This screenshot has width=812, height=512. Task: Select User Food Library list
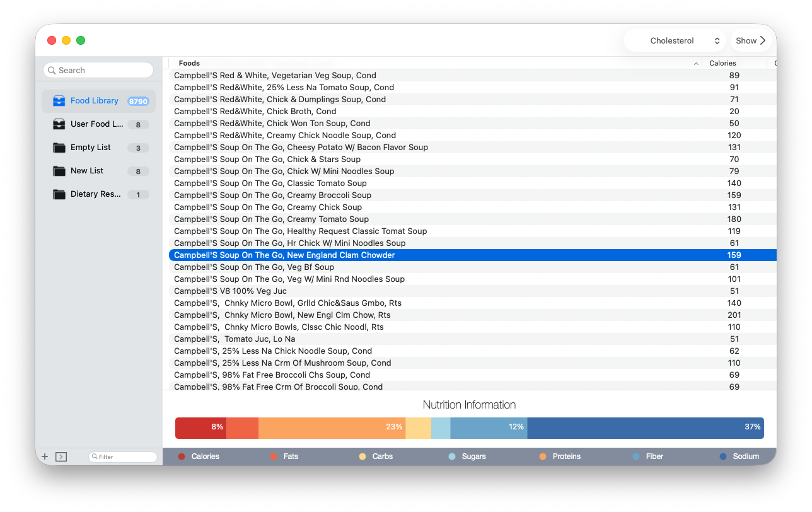(98, 124)
